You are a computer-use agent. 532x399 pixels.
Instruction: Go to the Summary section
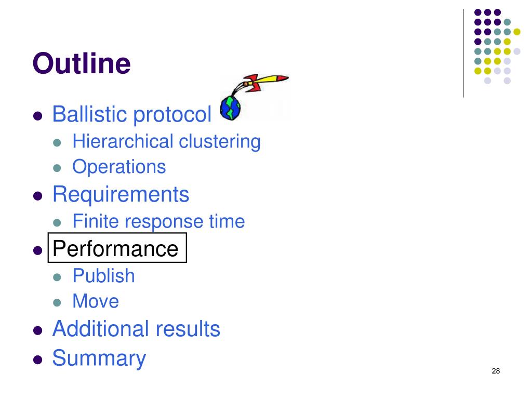coord(99,358)
